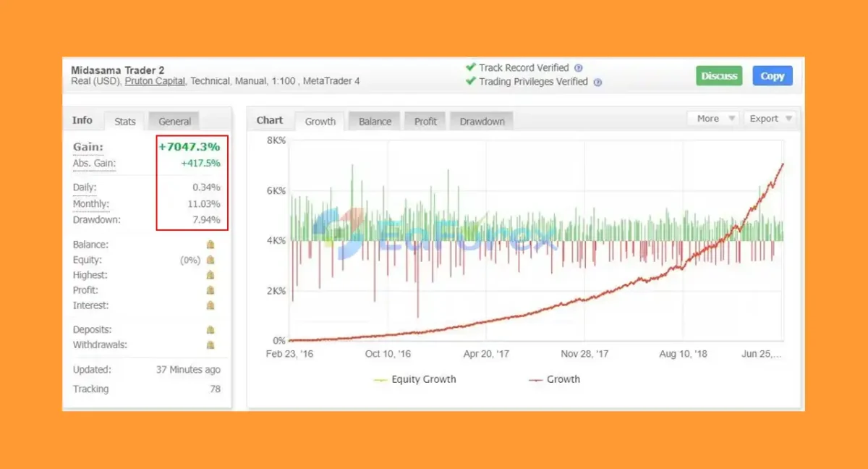Click the lock icon beside Interest
868x469 pixels.
(x=210, y=305)
